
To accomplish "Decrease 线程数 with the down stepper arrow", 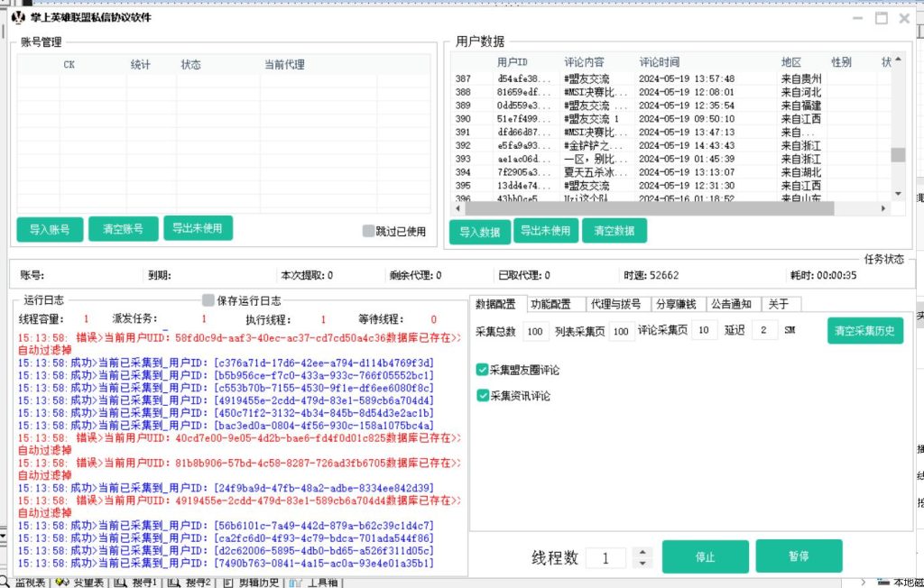I will pos(644,561).
